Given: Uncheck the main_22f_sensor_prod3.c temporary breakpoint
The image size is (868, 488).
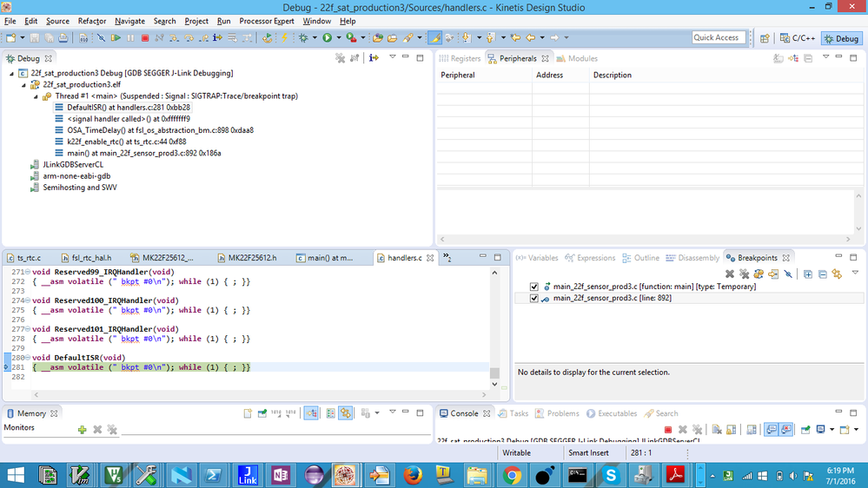Looking at the screenshot, I should click(x=533, y=287).
